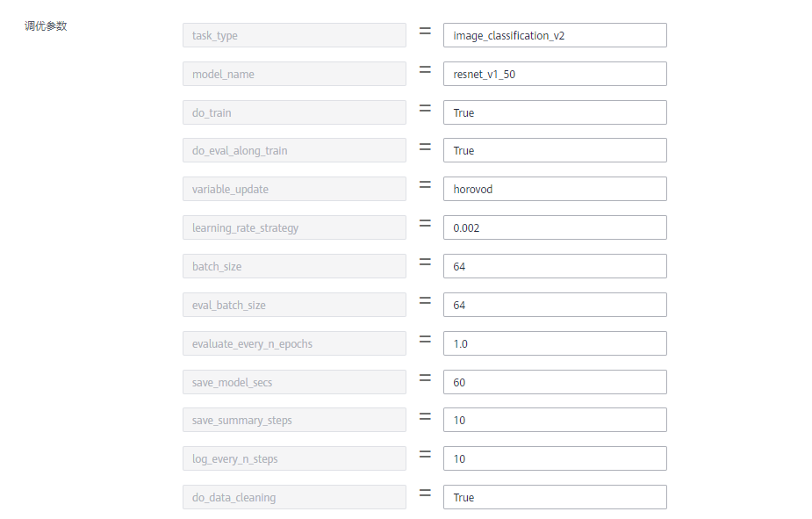812x519 pixels.
Task: Click the evaluate_every_n_epochs value field
Action: click(554, 343)
